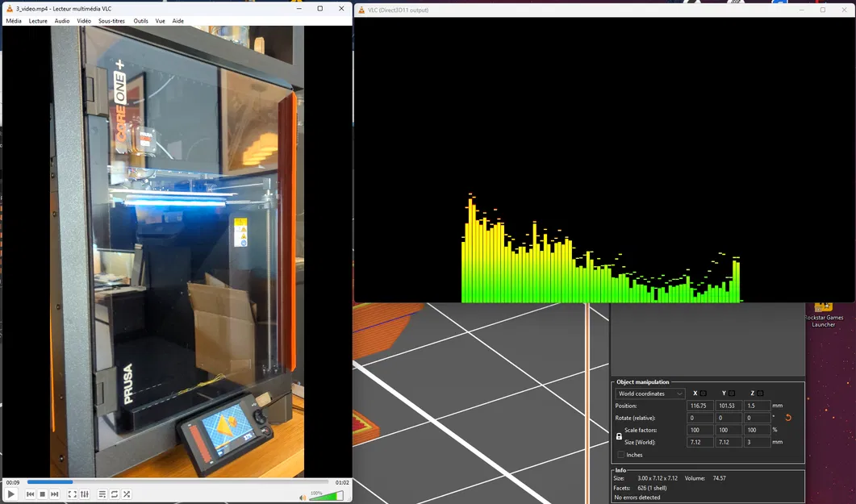The image size is (856, 504).
Task: Click the VLC cone icon in 3_video.mp4 title bar
Action: pyautogui.click(x=9, y=8)
